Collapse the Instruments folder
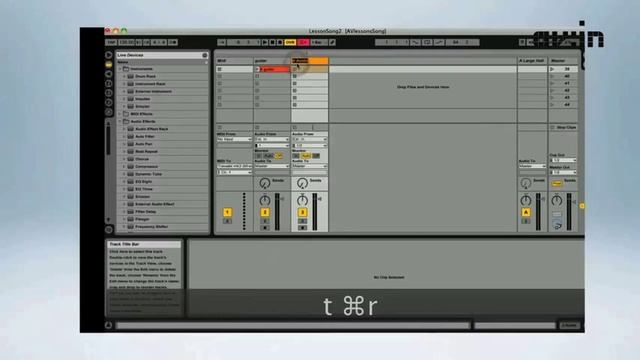Screen dimensions: 640x360 click(120, 69)
